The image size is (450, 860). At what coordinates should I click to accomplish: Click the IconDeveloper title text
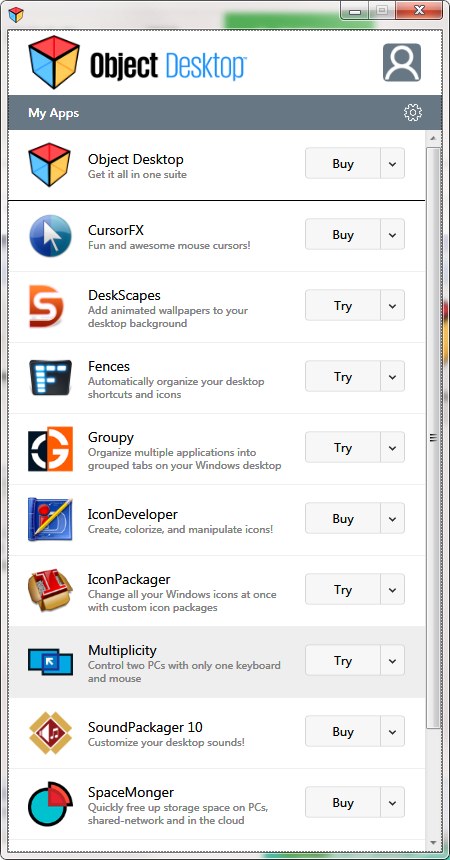tap(133, 514)
